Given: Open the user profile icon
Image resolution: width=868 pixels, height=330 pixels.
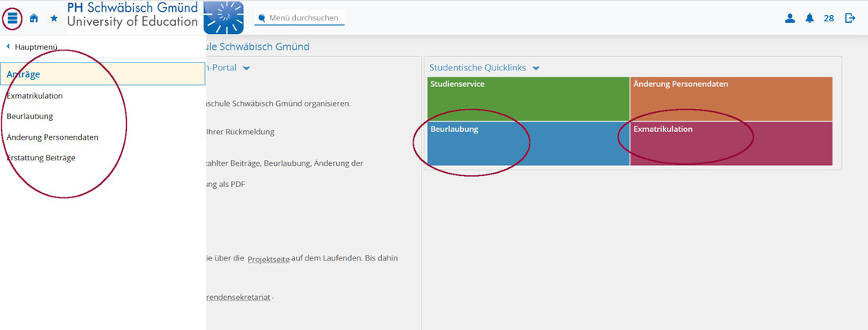Looking at the screenshot, I should pyautogui.click(x=790, y=18).
